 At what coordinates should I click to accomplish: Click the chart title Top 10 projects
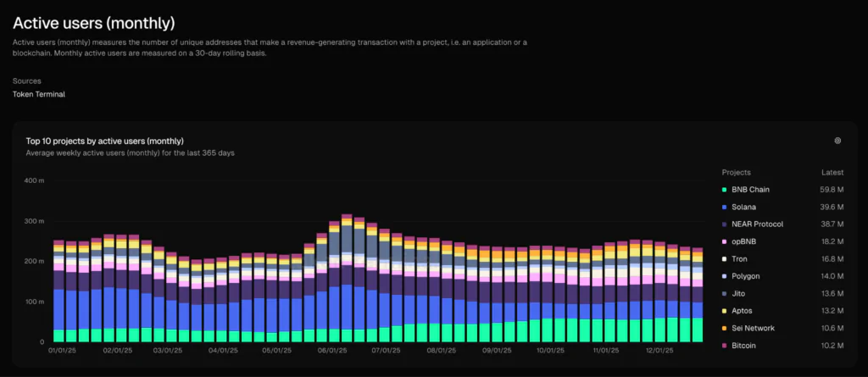point(105,141)
